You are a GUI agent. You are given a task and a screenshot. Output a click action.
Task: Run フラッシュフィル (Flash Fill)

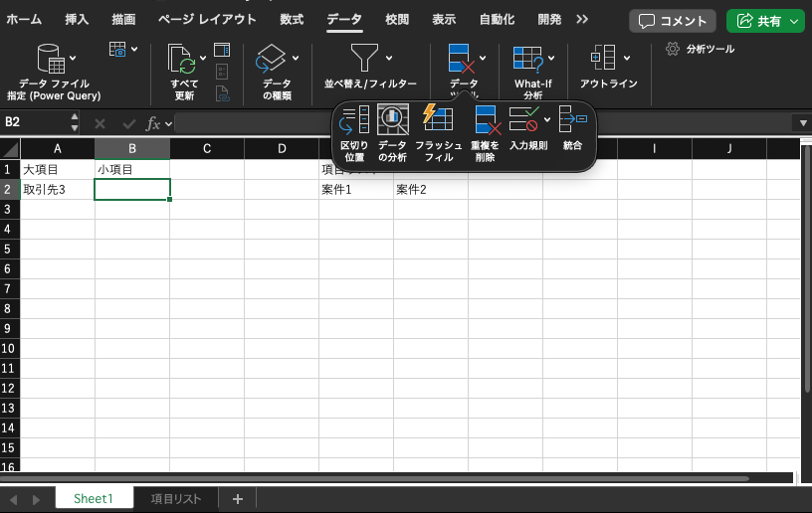(x=438, y=119)
